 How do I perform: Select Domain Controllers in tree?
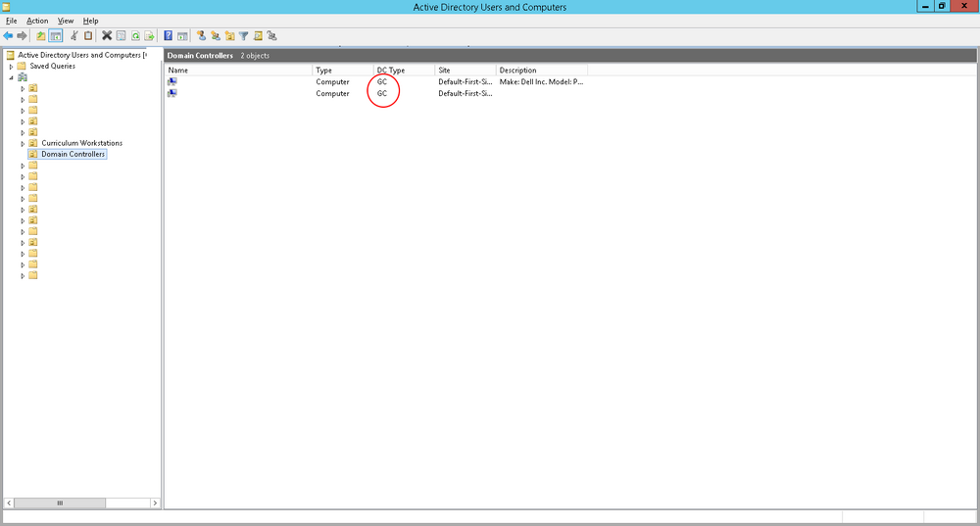pyautogui.click(x=73, y=155)
